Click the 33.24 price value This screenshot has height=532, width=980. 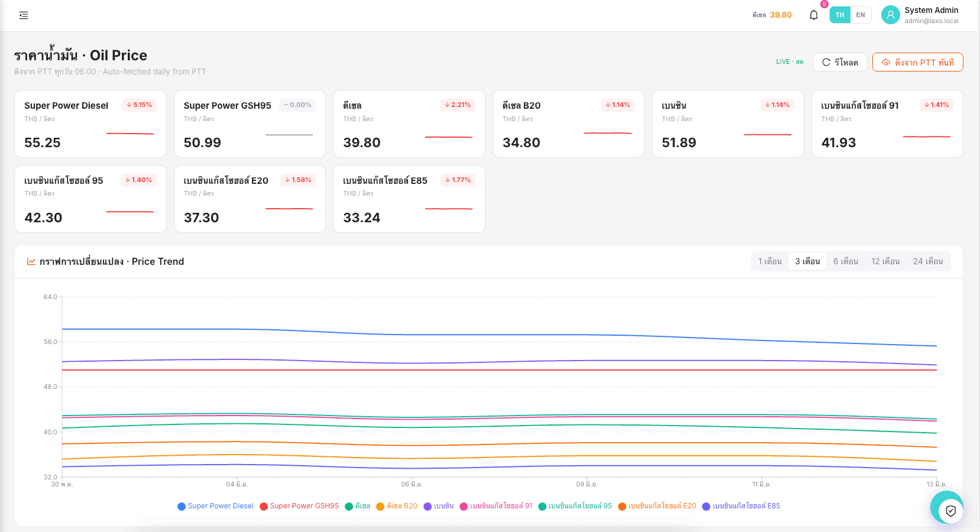[362, 218]
